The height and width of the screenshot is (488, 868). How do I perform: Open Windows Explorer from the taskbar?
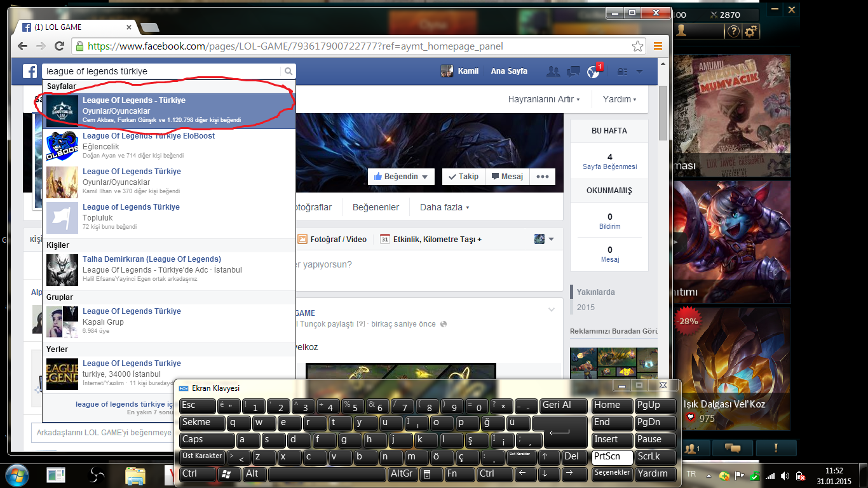pos(135,475)
